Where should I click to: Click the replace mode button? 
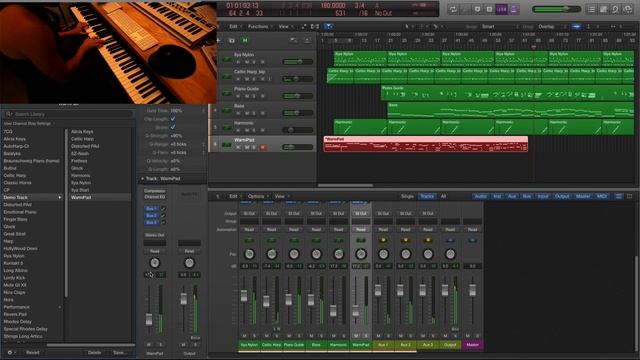click(x=477, y=9)
